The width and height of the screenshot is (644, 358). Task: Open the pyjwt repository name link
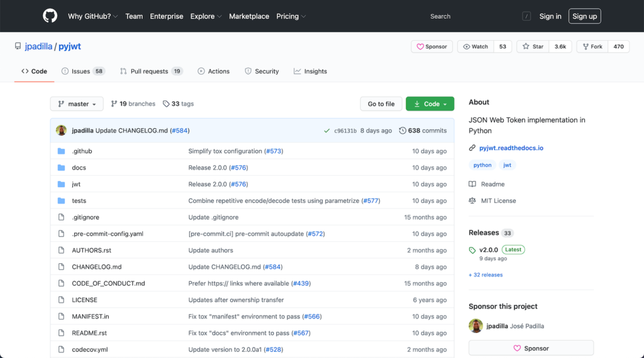click(69, 46)
